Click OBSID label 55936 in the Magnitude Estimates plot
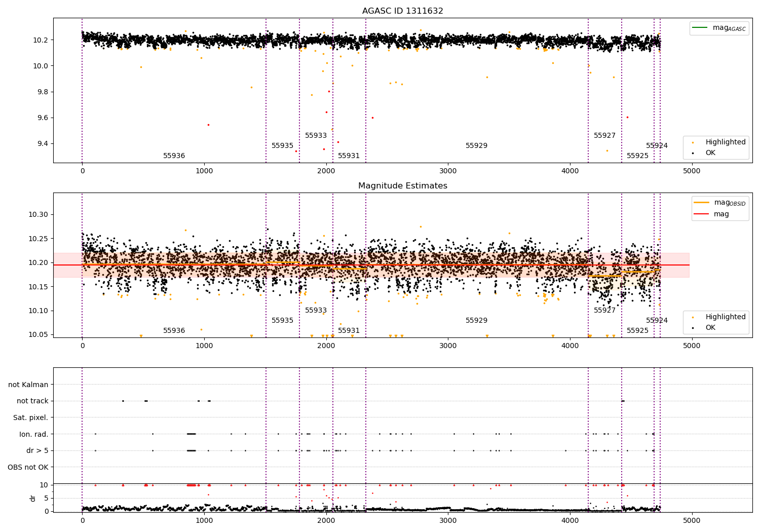Image resolution: width=760 pixels, height=532 pixels. click(x=174, y=330)
